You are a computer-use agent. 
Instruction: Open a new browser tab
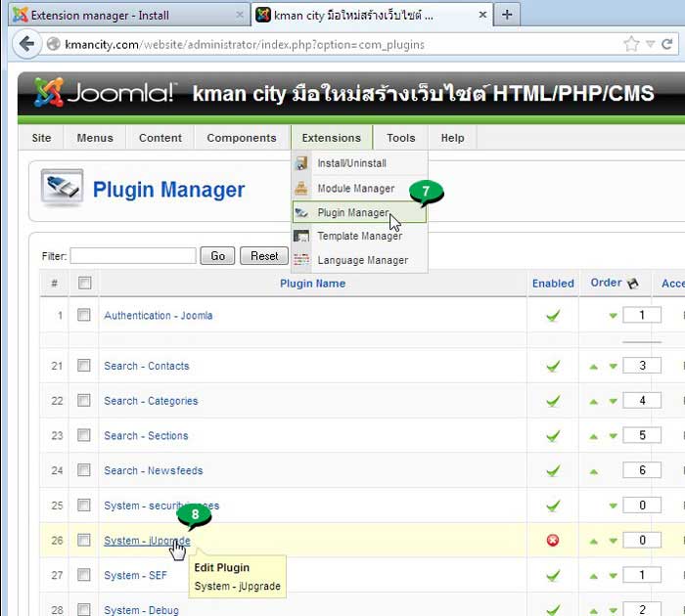pyautogui.click(x=507, y=15)
